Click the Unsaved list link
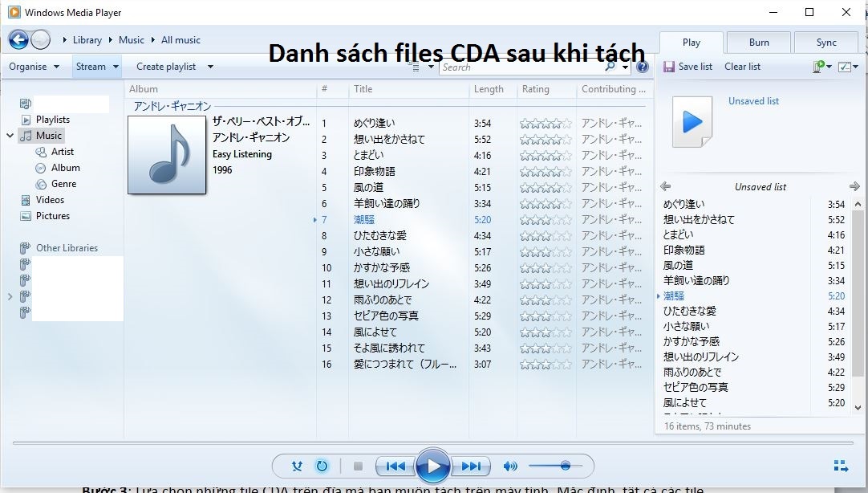 pyautogui.click(x=753, y=101)
